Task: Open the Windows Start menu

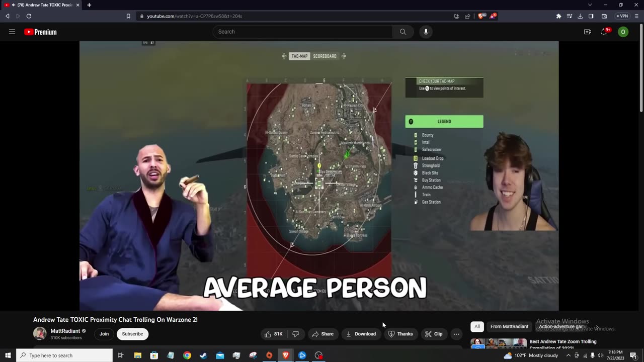Action: (8, 355)
